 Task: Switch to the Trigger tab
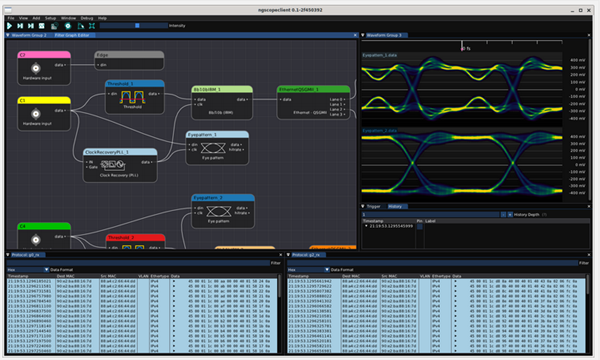(373, 207)
